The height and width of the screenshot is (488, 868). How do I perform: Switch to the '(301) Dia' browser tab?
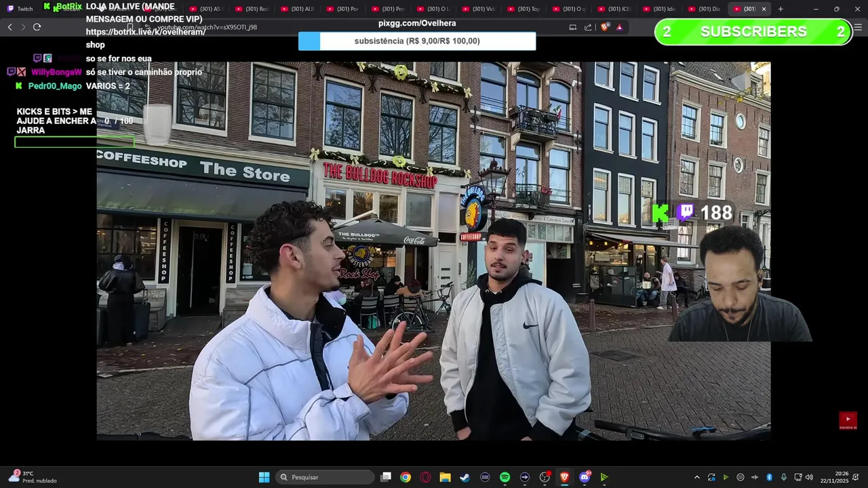(x=705, y=9)
